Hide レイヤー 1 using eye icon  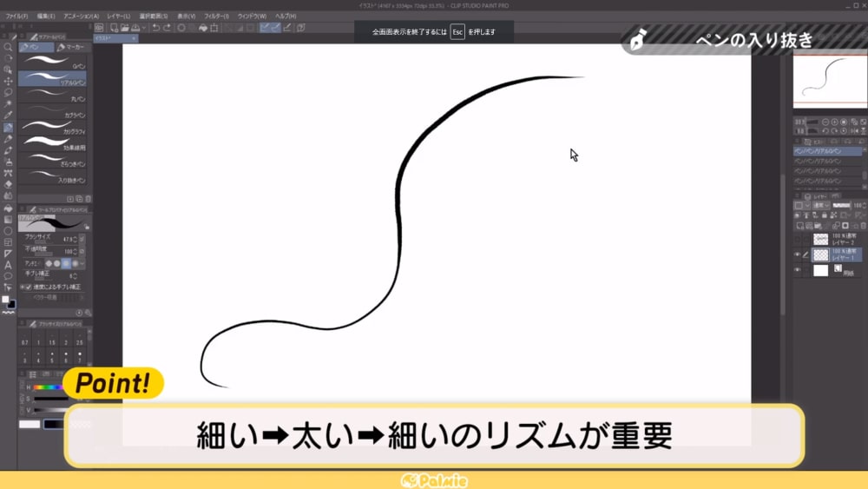pyautogui.click(x=798, y=254)
